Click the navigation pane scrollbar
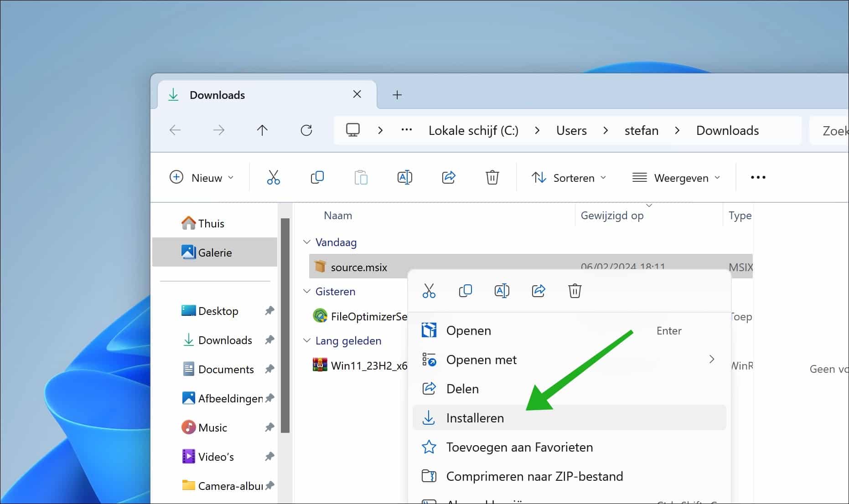Screen dimensions: 849x504 click(285, 325)
